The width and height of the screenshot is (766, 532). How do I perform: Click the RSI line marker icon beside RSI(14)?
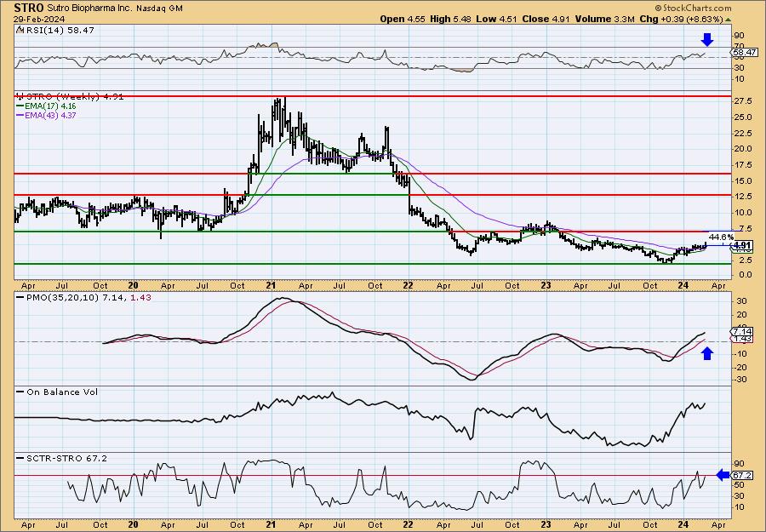tap(20, 30)
